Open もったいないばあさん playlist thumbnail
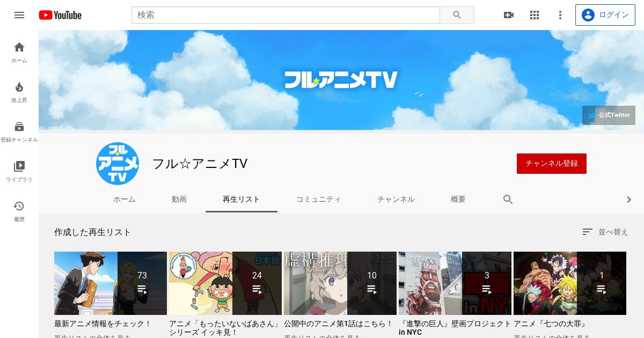This screenshot has height=338, width=644. click(225, 283)
